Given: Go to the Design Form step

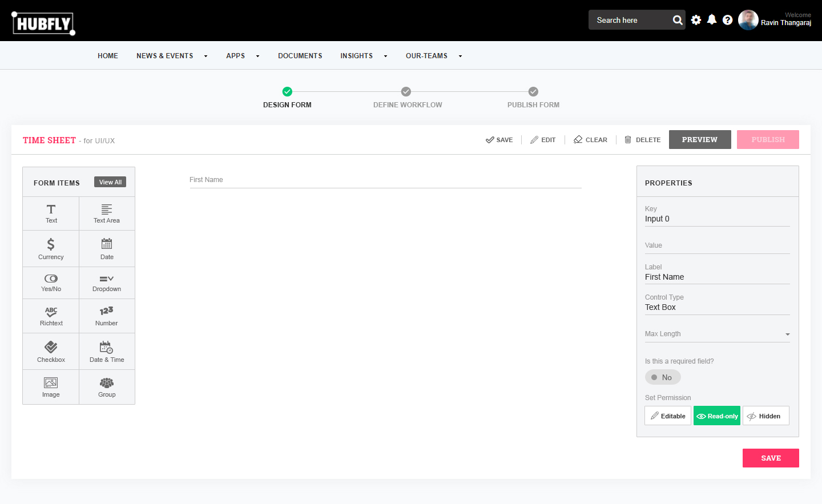Looking at the screenshot, I should click(x=287, y=105).
